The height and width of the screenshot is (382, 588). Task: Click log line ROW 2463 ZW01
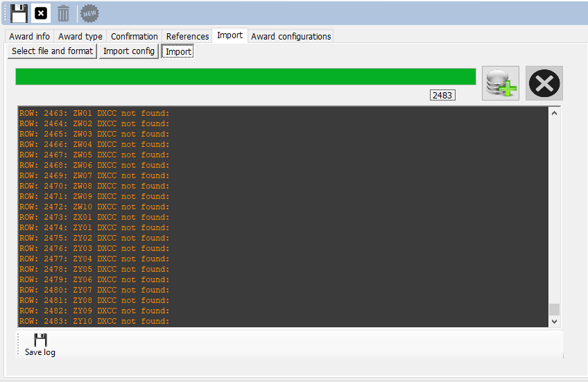(x=94, y=113)
